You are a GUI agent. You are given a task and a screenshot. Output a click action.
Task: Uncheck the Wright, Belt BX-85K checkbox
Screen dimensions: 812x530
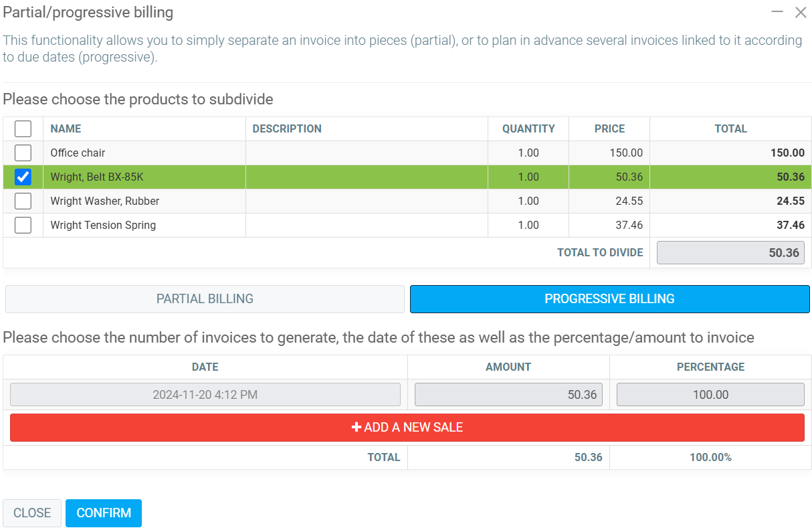23,177
